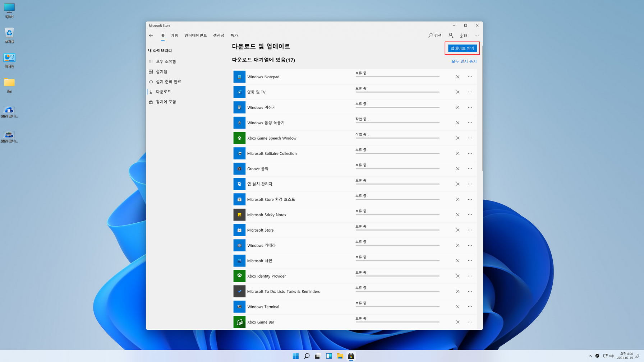Click the 앱 설치 관리자 app icon

239,184
